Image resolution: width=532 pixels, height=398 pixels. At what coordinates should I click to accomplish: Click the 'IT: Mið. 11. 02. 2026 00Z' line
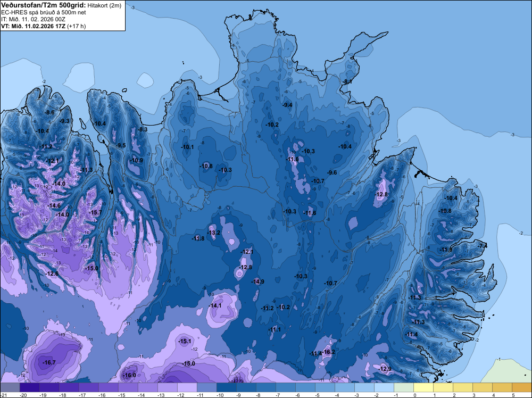(x=33, y=19)
